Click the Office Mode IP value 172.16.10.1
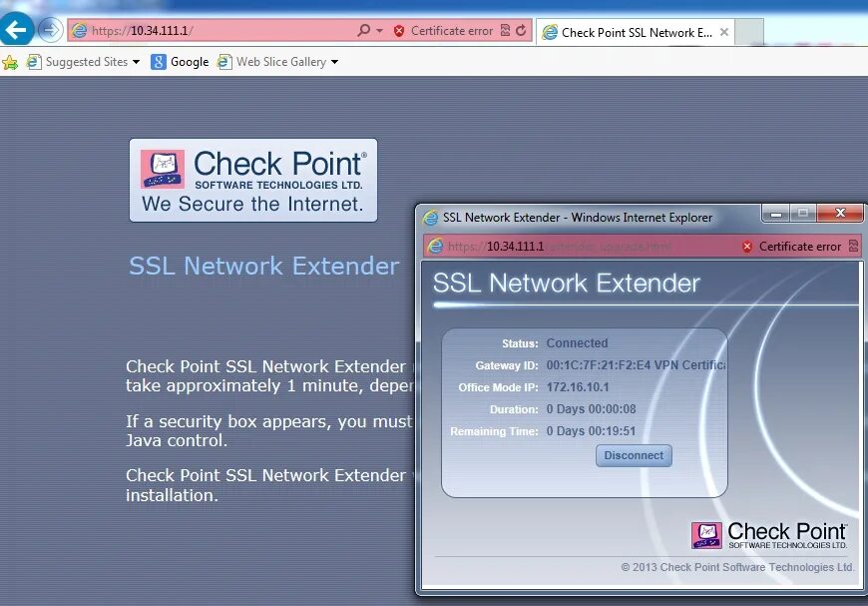This screenshot has width=868, height=606. 578,387
